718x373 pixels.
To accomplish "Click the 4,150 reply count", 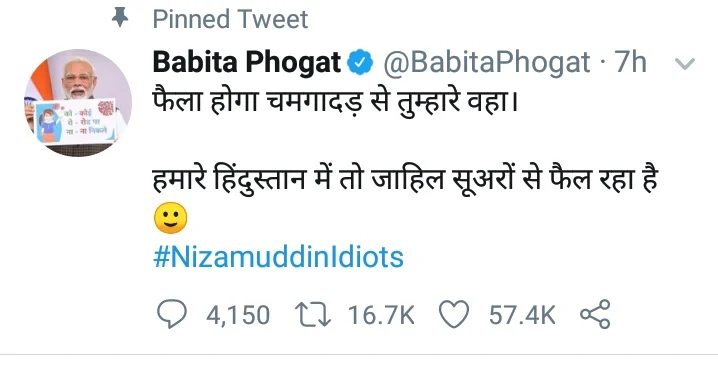I will pyautogui.click(x=238, y=315).
